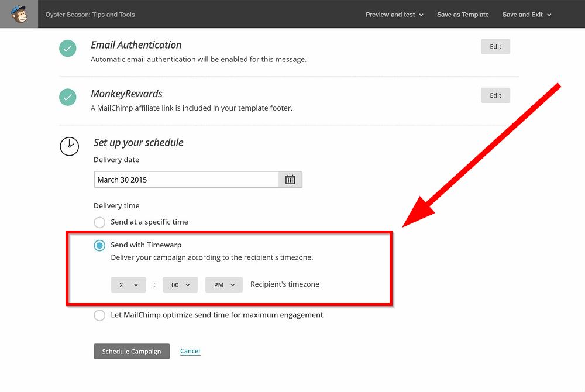Click the Oyster Season campaign title
585x392 pixels.
click(90, 15)
